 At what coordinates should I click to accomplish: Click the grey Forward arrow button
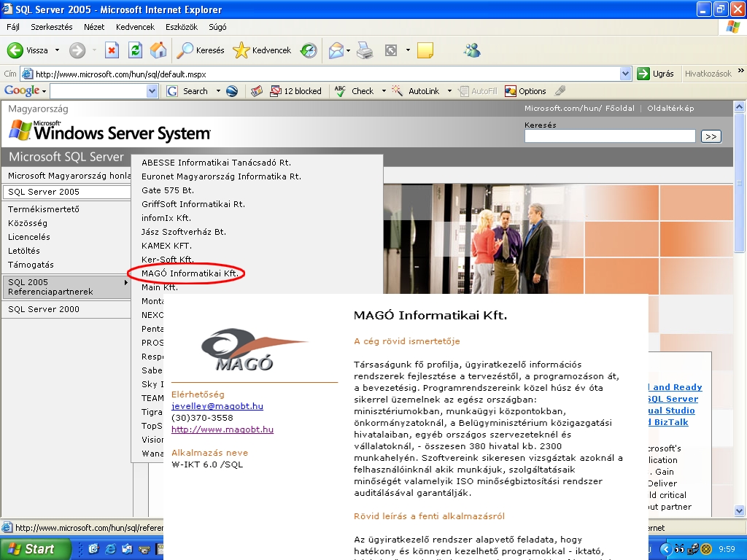[77, 50]
